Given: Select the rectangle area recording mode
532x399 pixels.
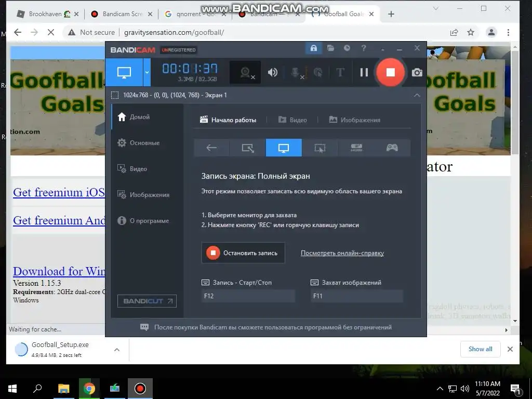Looking at the screenshot, I should coord(247,148).
